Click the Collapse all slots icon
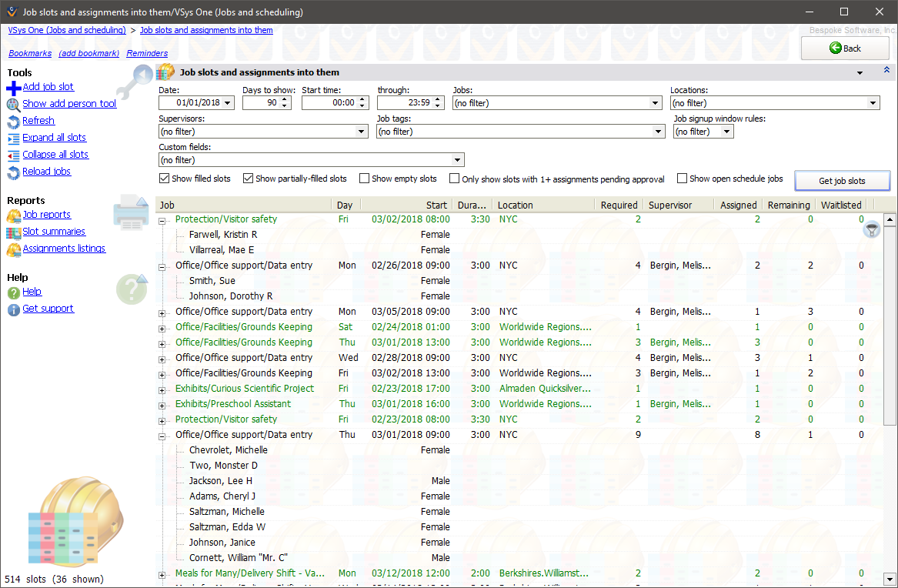 click(x=14, y=154)
